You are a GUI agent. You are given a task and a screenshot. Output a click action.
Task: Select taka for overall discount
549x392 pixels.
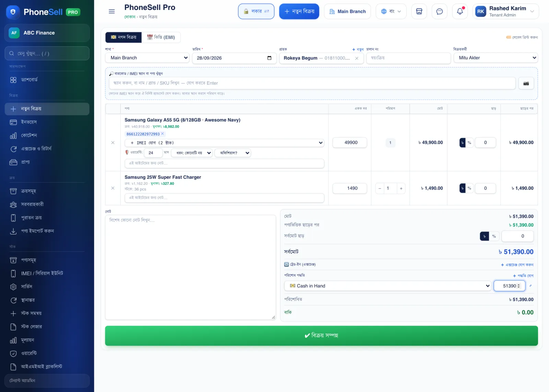[x=484, y=236]
